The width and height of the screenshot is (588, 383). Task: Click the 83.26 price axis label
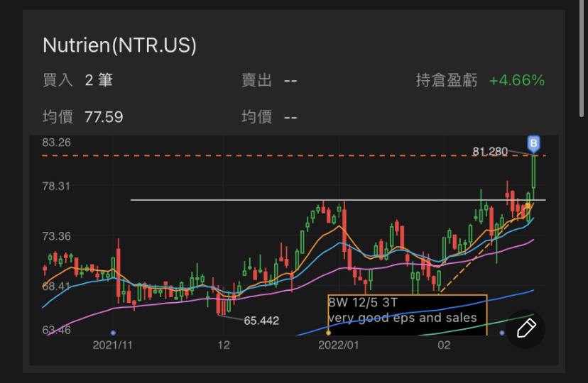coord(57,143)
